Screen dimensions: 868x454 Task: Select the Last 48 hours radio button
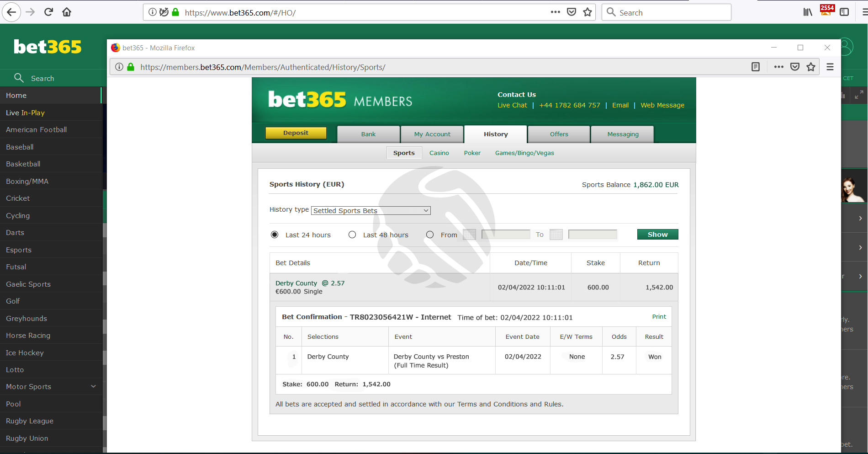point(352,235)
